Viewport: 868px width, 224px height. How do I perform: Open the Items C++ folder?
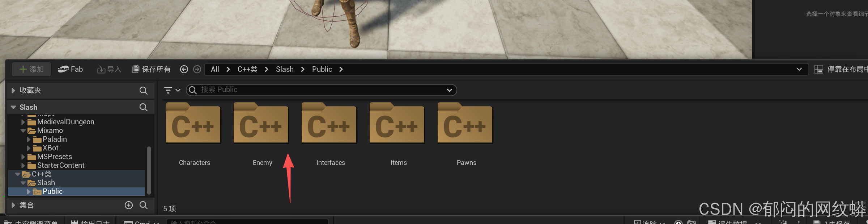pos(397,123)
